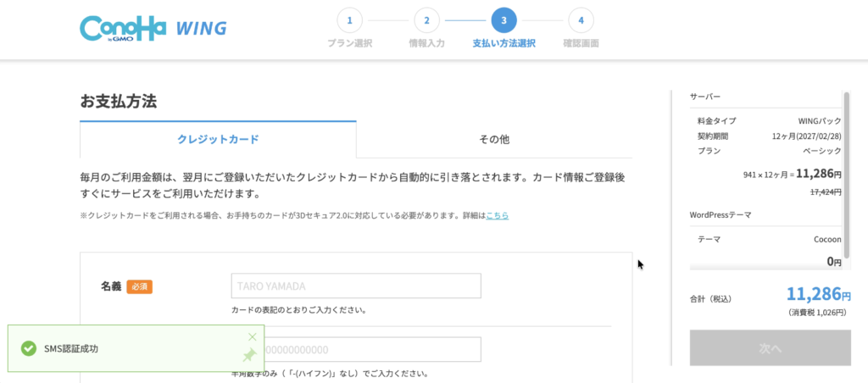Screen dimensions: 868x383
Task: Click the 確認画面 step label
Action: pyautogui.click(x=581, y=43)
